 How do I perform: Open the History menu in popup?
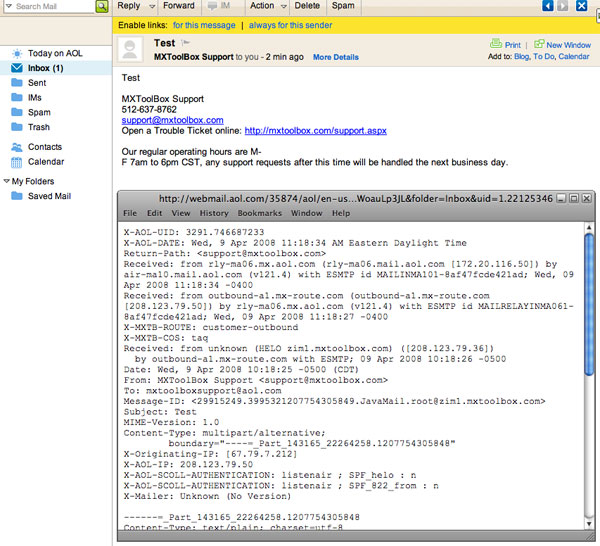[x=214, y=213]
